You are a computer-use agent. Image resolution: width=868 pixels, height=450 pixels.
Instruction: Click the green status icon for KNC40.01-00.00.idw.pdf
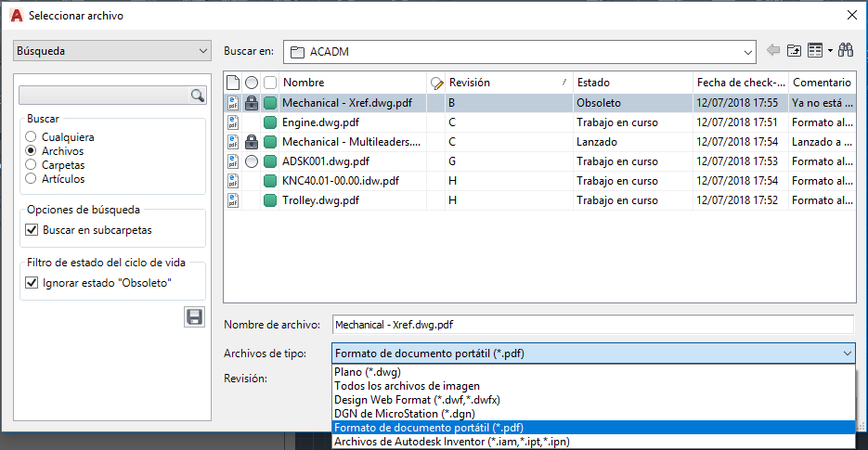coord(270,181)
